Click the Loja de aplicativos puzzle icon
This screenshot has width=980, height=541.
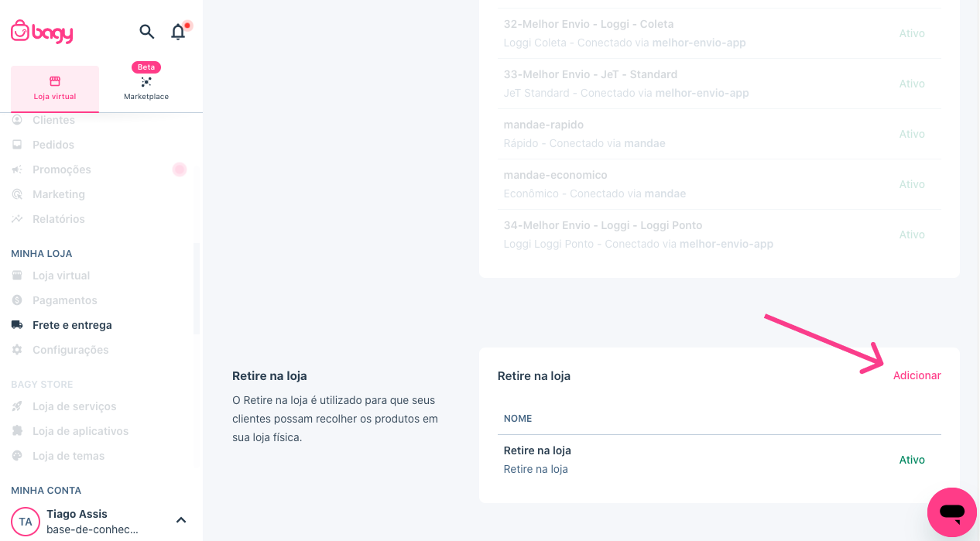pos(17,431)
